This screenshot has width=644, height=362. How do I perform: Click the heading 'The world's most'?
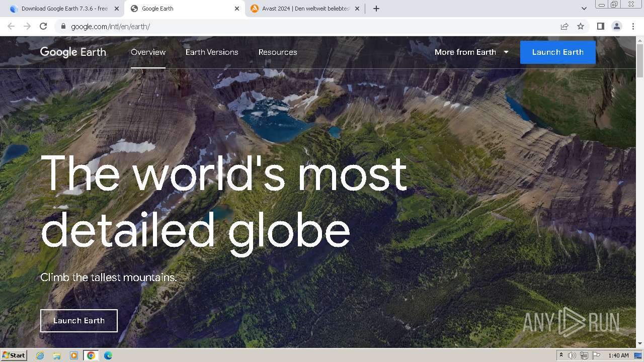224,173
